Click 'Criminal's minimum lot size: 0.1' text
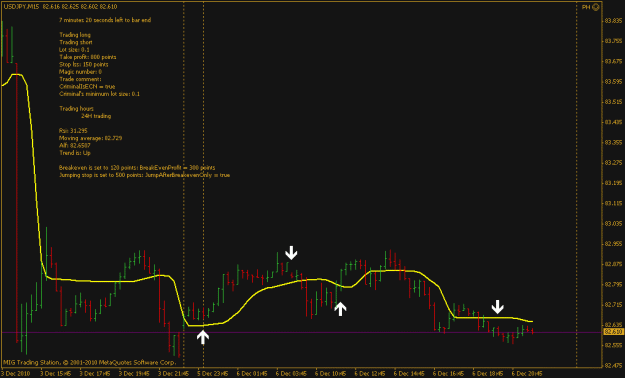 99,94
